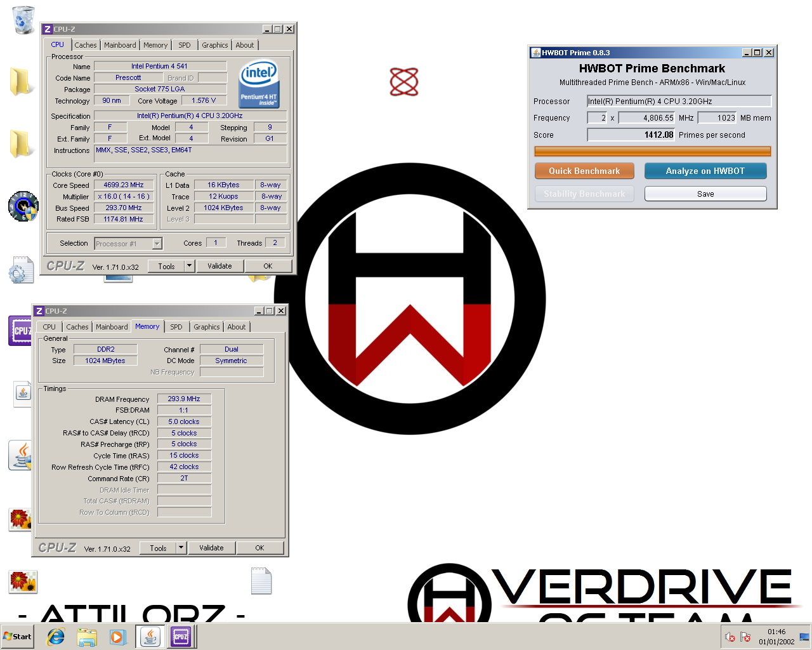Click the Level 2 cache 1024 KBytes value
Image resolution: width=812 pixels, height=650 pixels.
[223, 208]
